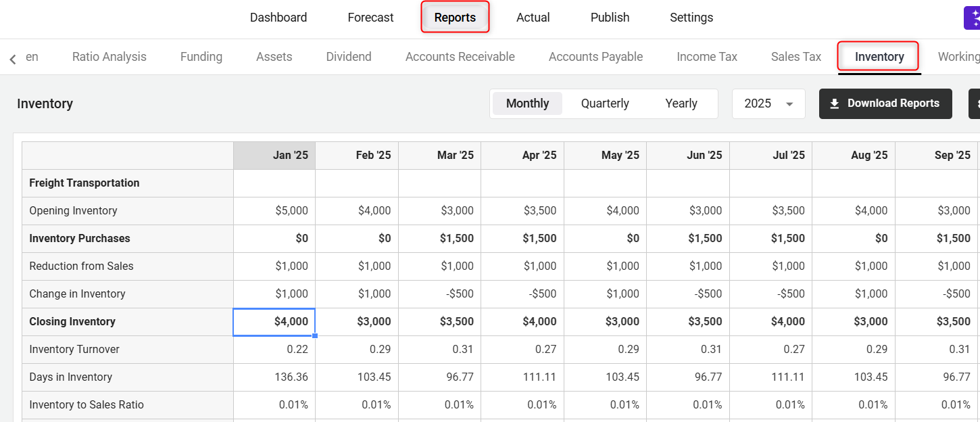Click Jan '25 Inventory Turnover value 0.22
Screen dimensions: 980x422
point(274,350)
